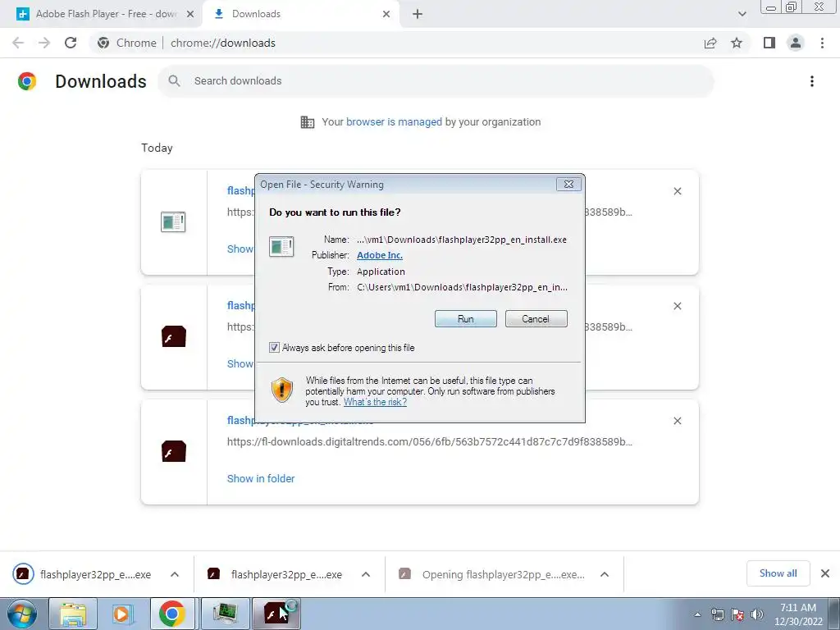Close the downloads shelf at the bottom

[825, 573]
